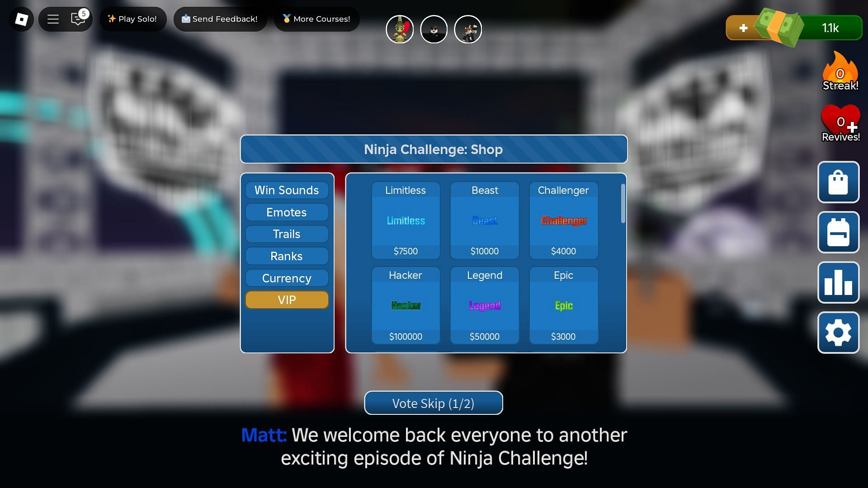The image size is (868, 488).
Task: Select the Currency sidebar option
Action: 287,278
